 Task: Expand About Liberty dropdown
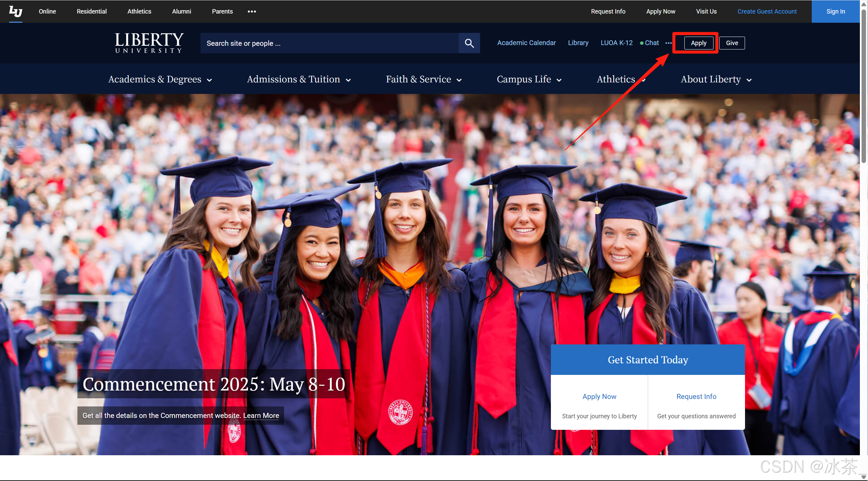(x=716, y=79)
